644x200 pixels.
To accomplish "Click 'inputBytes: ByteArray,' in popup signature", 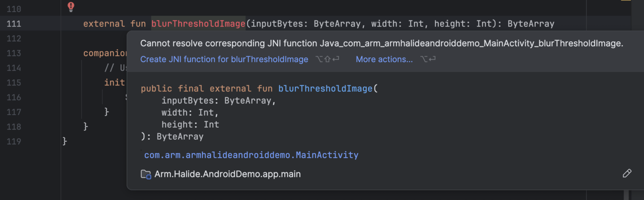I will click(x=219, y=101).
